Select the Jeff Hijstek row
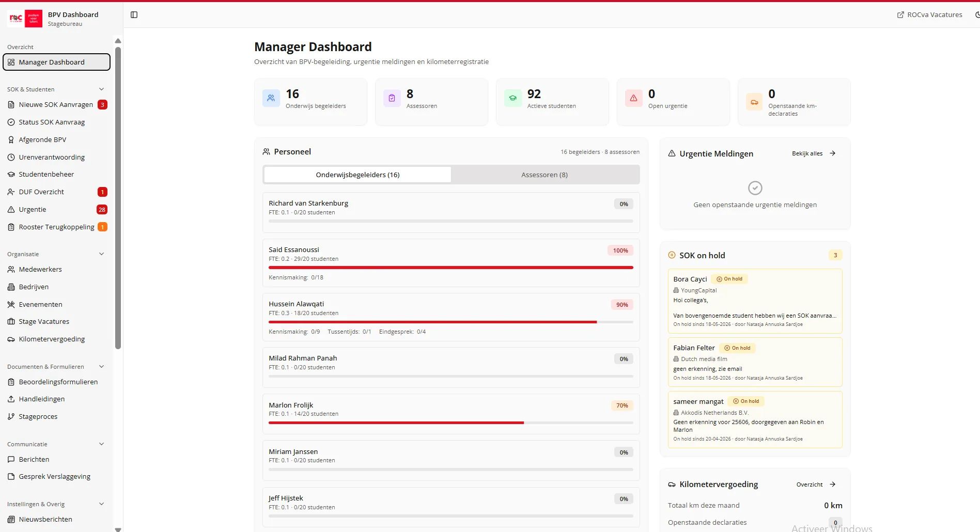Image resolution: width=980 pixels, height=532 pixels. (451, 507)
